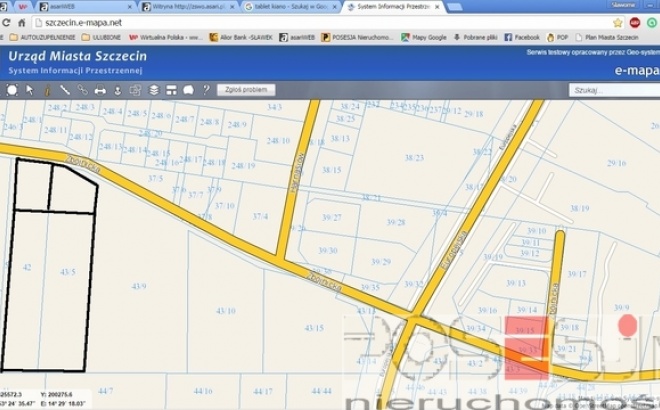This screenshot has width=660, height=410.
Task: Open a new tab with the new-tab button
Action: click(x=455, y=7)
